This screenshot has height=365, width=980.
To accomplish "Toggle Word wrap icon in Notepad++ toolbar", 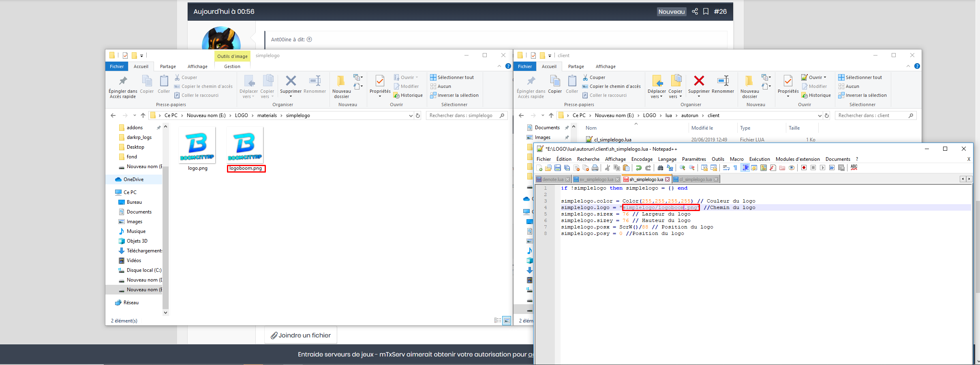I will click(x=726, y=168).
